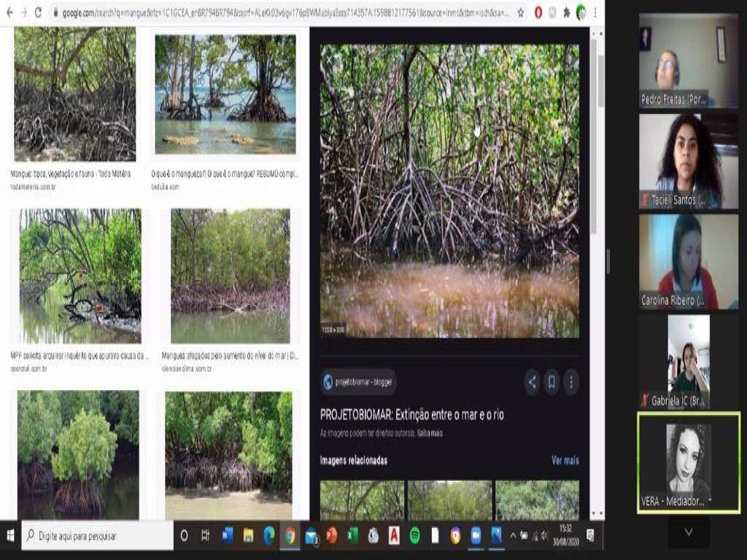Click the Opera extension icon in toolbar
747x560 pixels.
(538, 12)
